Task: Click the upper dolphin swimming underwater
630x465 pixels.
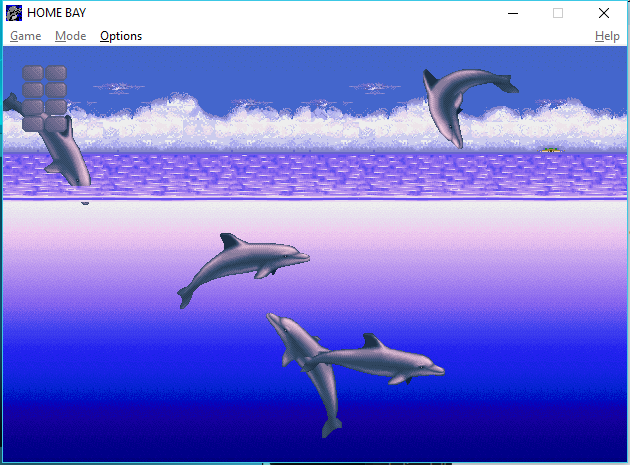Action: 241,263
